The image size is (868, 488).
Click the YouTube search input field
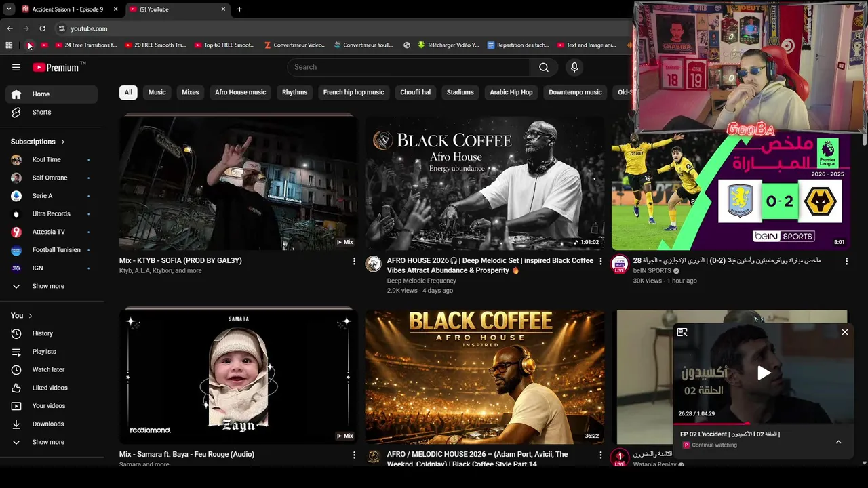tap(408, 67)
